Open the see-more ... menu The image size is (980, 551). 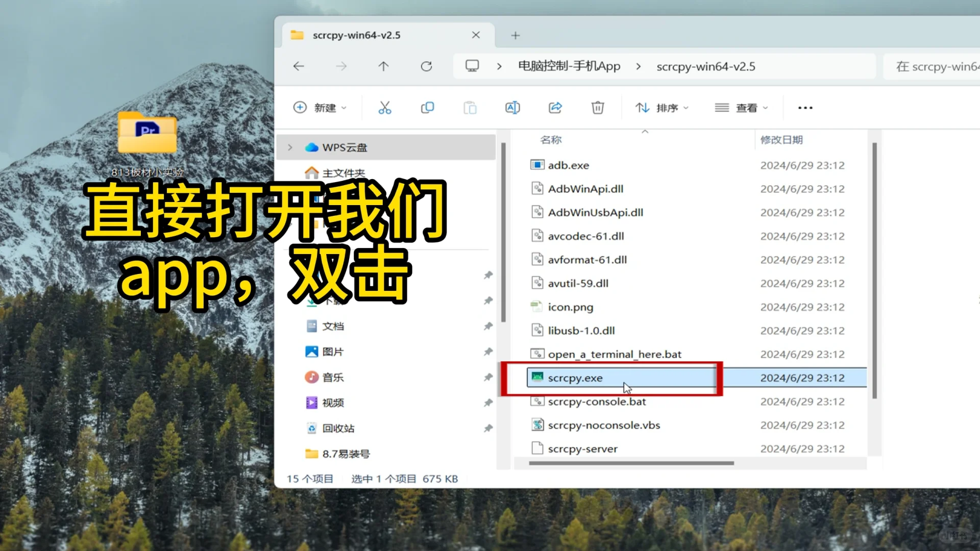(804, 108)
